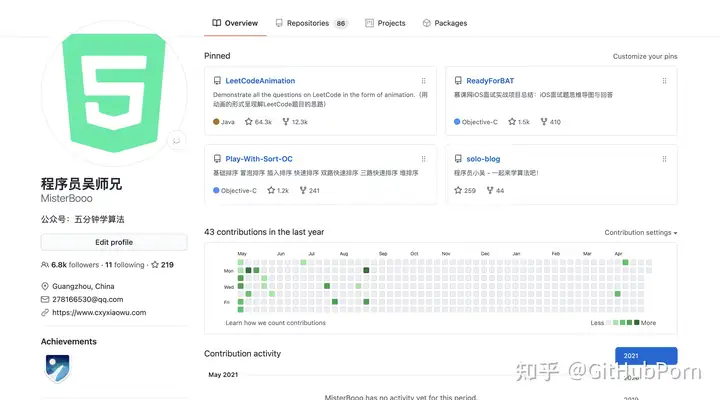The width and height of the screenshot is (720, 400).
Task: Grab the drag handle on solo-blog card
Action: (x=664, y=159)
